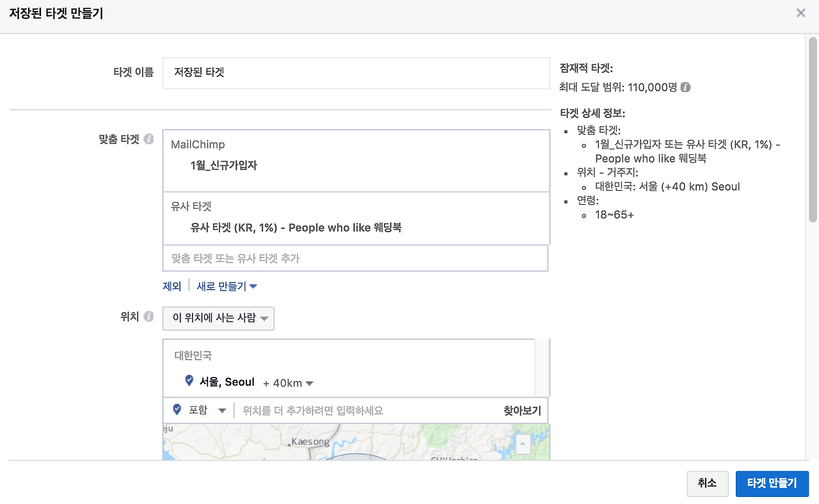The width and height of the screenshot is (819, 504).
Task: Click the 제외 link below the audiences
Action: click(172, 286)
